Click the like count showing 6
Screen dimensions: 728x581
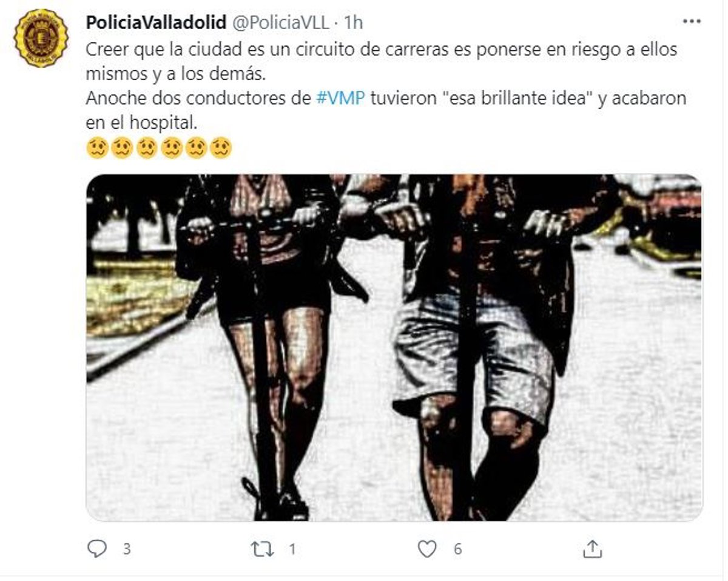458,549
